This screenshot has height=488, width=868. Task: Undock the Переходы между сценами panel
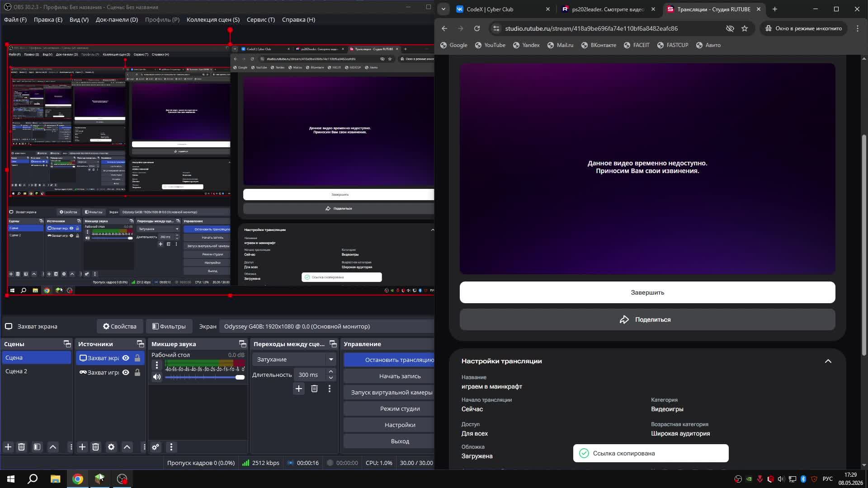pos(333,344)
